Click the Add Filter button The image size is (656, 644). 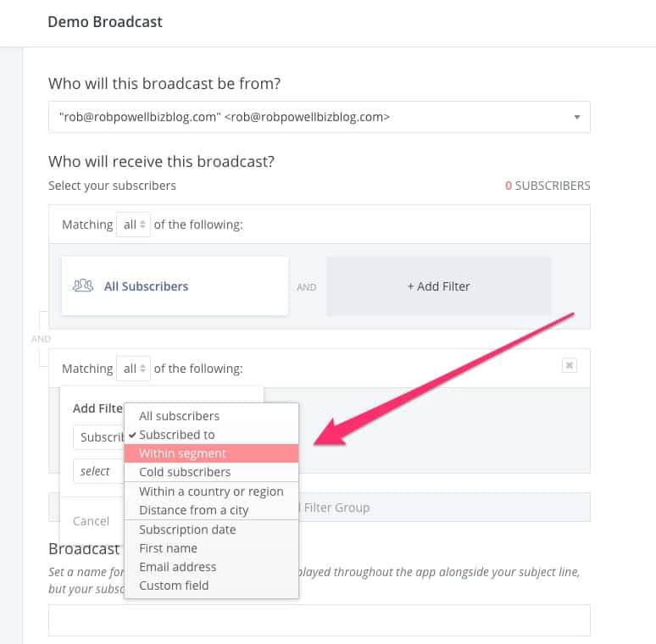coord(438,286)
